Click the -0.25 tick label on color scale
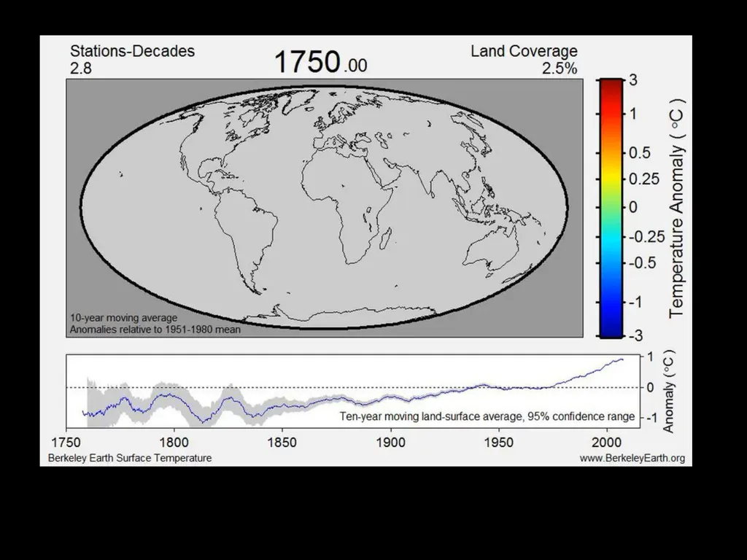The image size is (747, 560). [x=646, y=237]
